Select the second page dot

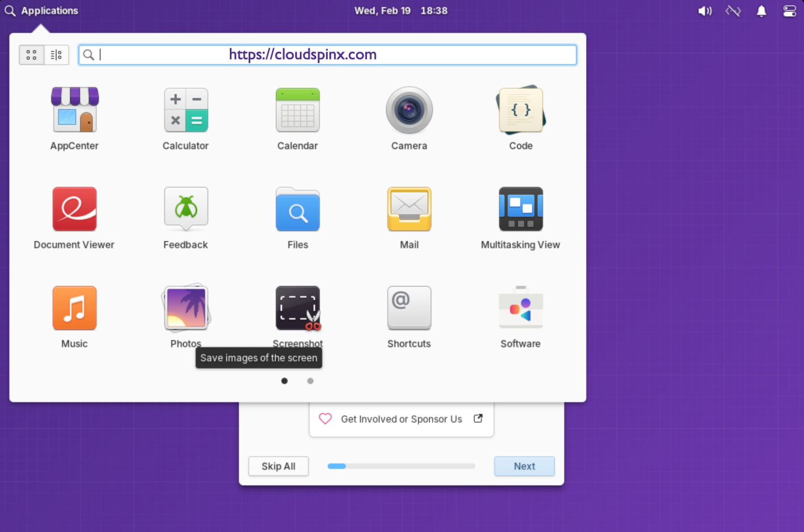click(310, 381)
